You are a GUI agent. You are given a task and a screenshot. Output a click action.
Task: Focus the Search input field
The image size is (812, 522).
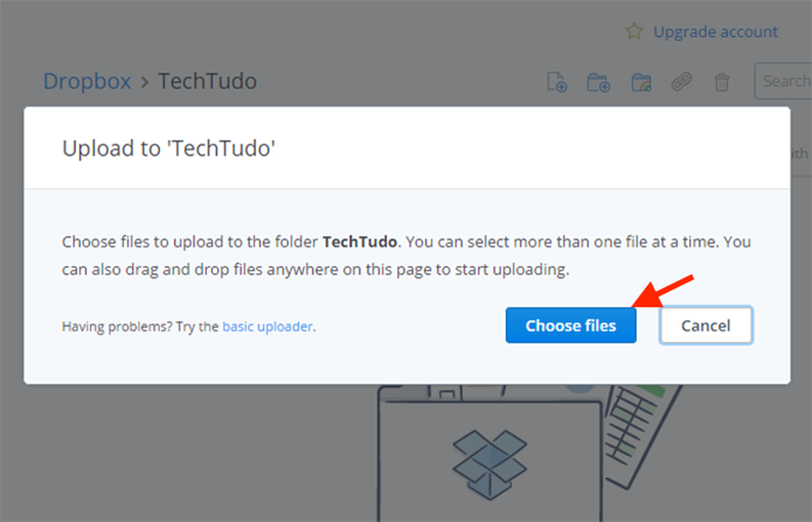click(x=785, y=81)
